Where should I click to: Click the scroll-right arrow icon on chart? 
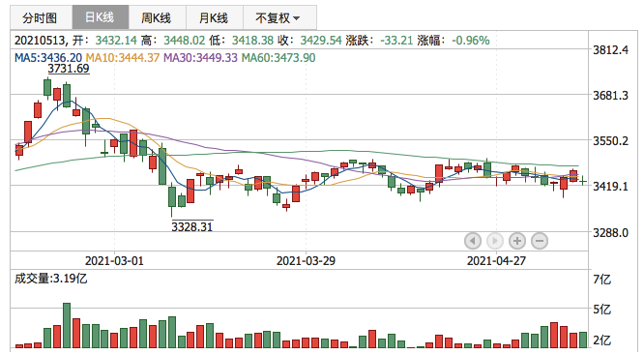pos(495,241)
